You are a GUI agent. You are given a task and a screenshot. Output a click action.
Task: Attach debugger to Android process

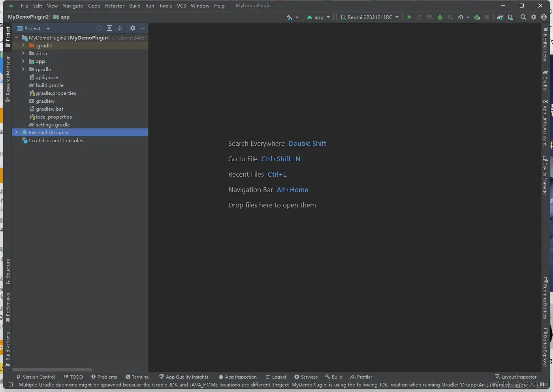tap(477, 17)
